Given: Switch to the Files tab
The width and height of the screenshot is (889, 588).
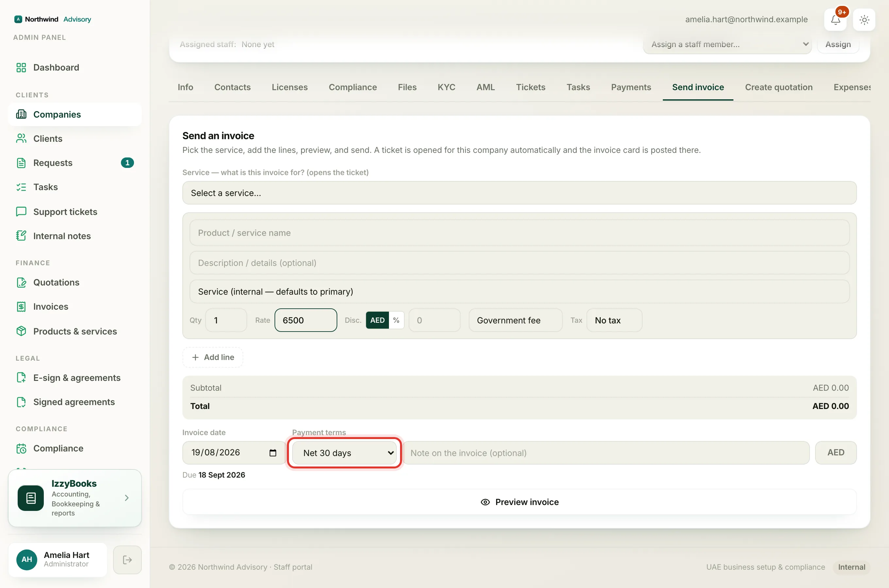Looking at the screenshot, I should click(x=407, y=87).
